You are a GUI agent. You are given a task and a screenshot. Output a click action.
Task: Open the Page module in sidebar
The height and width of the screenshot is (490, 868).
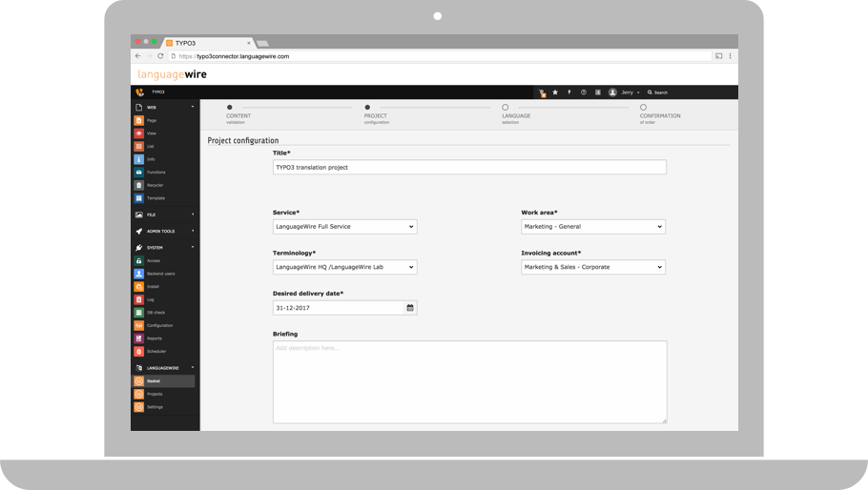[152, 120]
